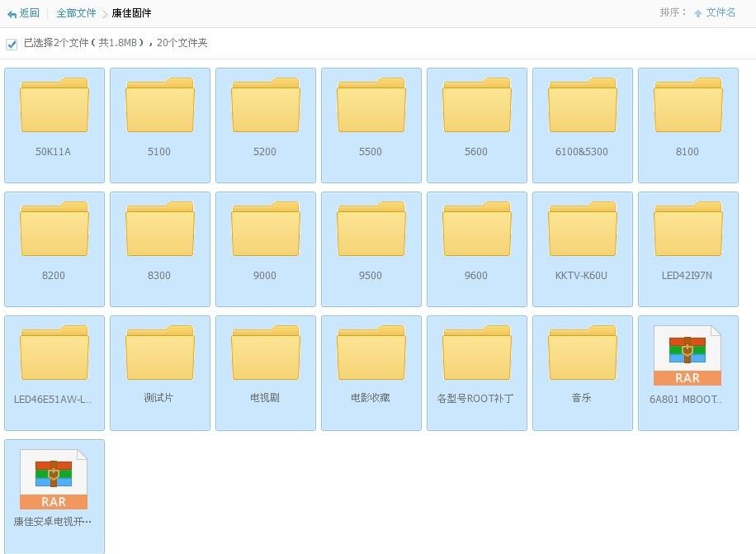
Task: Open the 音乐 folder icon
Action: tap(582, 353)
